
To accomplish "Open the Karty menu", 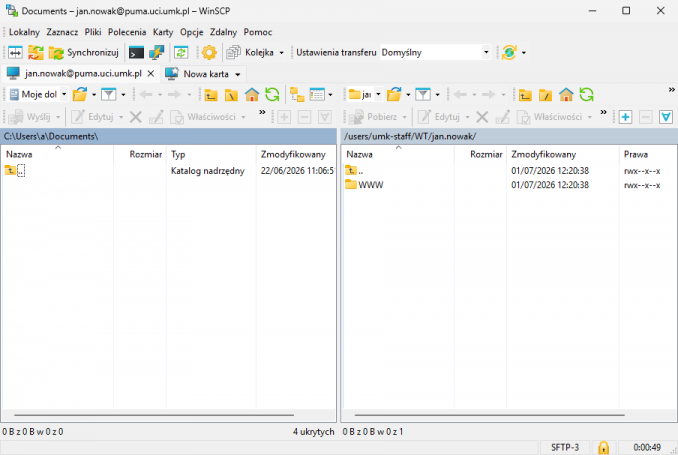I will [x=163, y=32].
